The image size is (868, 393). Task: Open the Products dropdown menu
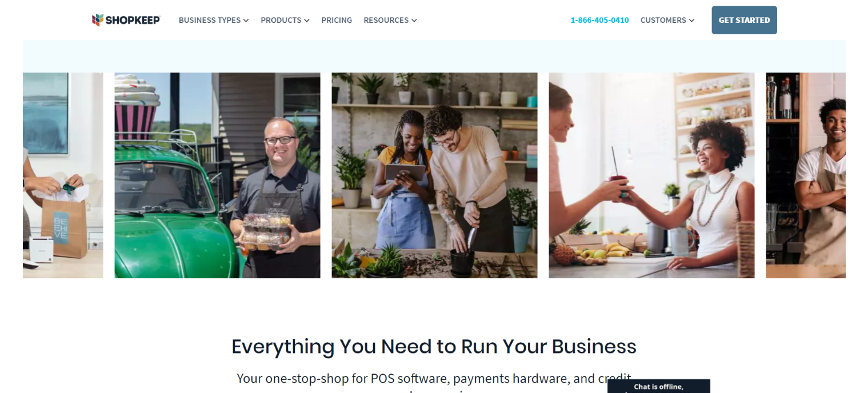click(285, 20)
